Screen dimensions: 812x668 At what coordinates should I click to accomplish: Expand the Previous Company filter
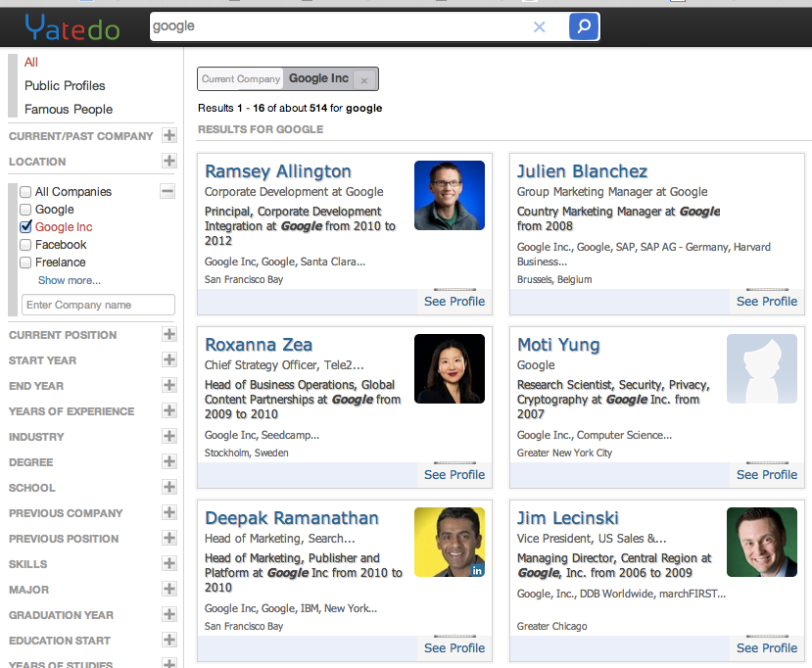pos(168,512)
